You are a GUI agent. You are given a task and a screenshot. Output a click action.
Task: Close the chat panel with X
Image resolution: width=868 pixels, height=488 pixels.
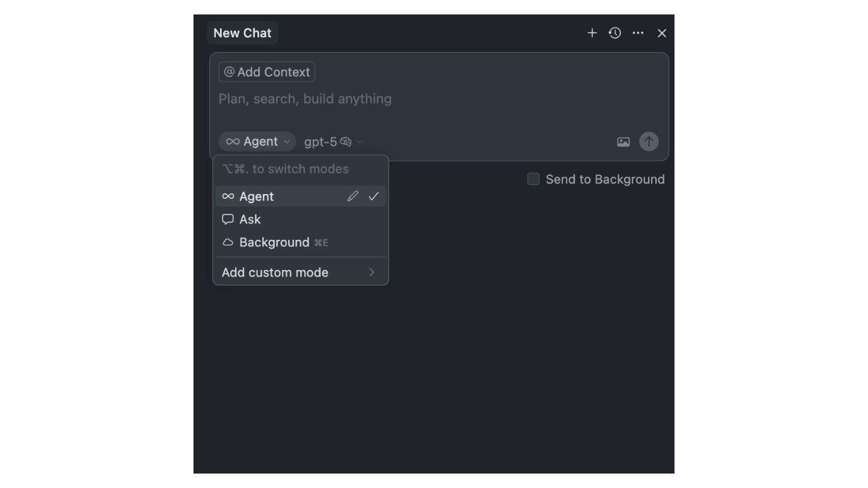662,33
